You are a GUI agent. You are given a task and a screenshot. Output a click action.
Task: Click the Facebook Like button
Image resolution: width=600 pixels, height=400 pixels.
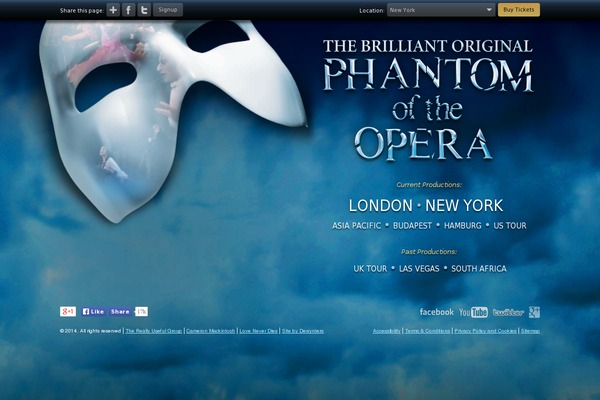tap(93, 312)
